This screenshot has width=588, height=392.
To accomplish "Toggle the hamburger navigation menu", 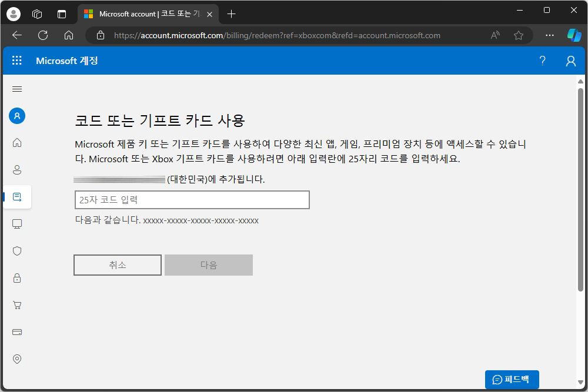I will coord(17,89).
